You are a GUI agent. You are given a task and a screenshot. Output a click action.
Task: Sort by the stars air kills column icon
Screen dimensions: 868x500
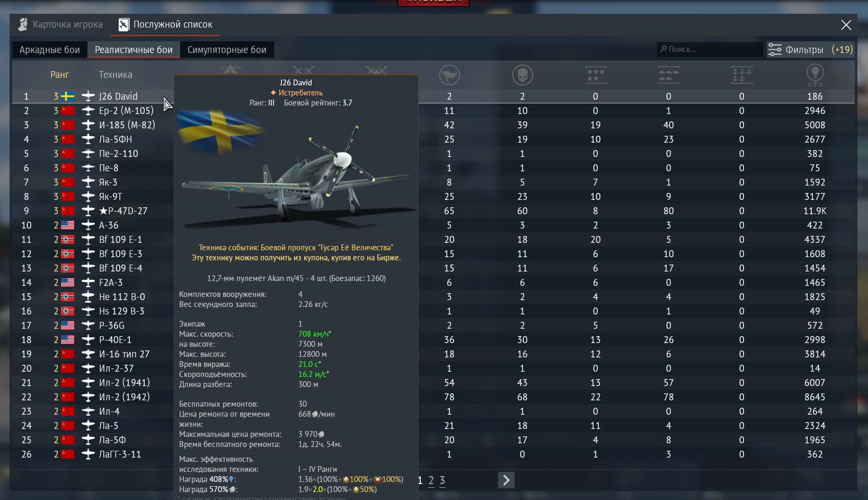(x=596, y=75)
